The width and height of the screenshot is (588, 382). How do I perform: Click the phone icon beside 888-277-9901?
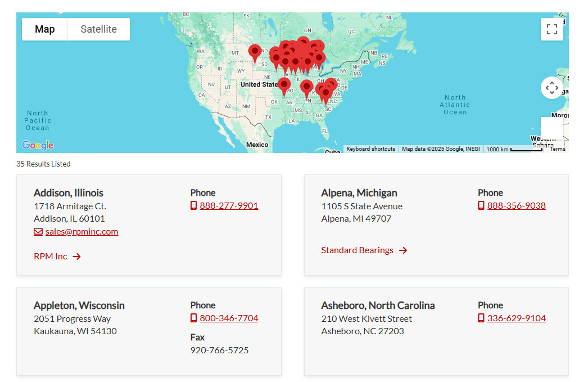pyautogui.click(x=195, y=205)
